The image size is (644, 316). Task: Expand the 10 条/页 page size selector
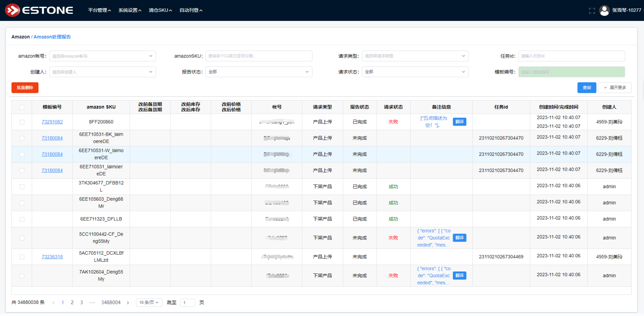pos(149,302)
